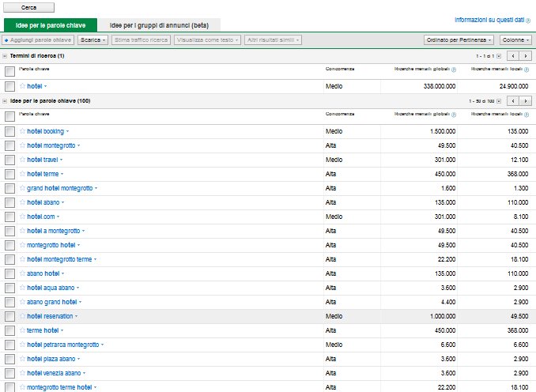
Task: Check the box for 'hotel' search term
Action: 10,86
